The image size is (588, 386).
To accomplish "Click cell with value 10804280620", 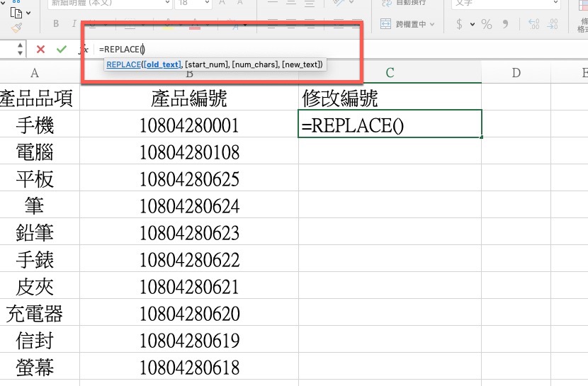I will click(x=189, y=313).
